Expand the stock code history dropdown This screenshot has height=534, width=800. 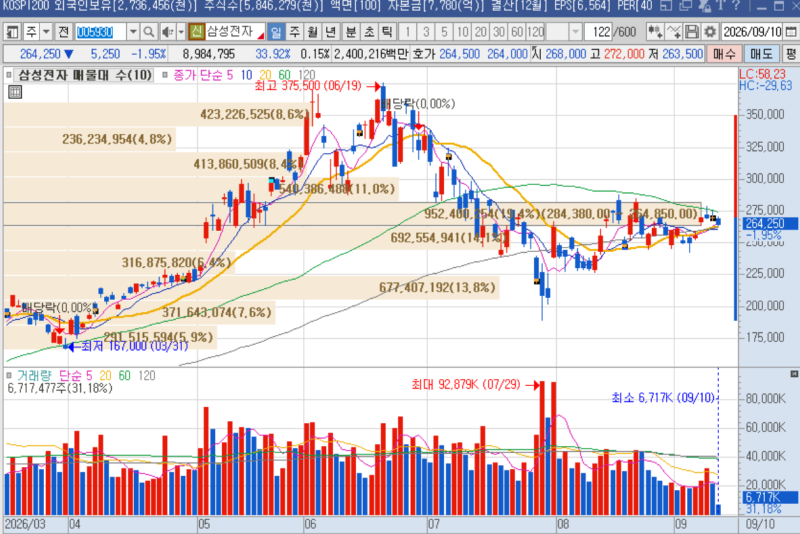[133, 32]
